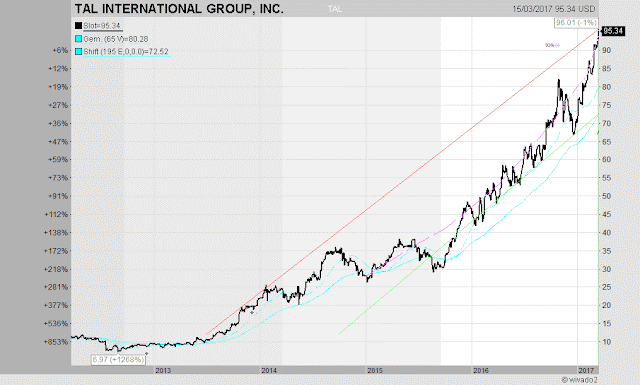This screenshot has height=385, width=640.
Task: Click the '+36%' label on percent axis
Action: (58, 123)
